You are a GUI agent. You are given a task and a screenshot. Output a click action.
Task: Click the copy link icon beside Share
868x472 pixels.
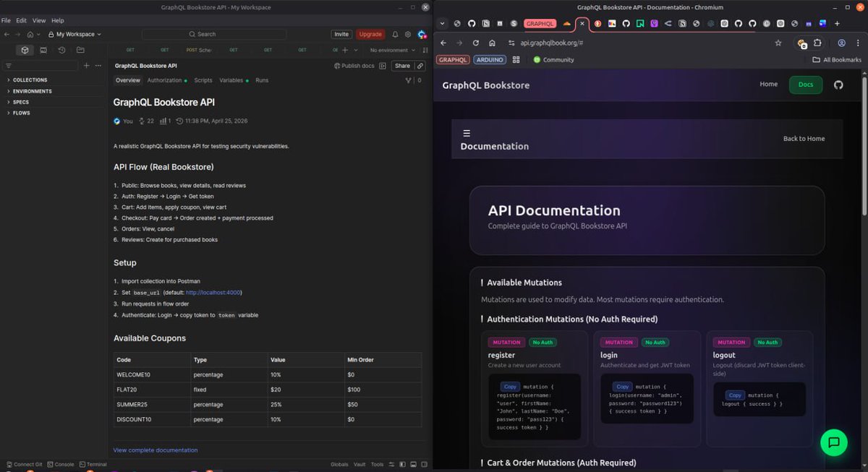click(420, 65)
